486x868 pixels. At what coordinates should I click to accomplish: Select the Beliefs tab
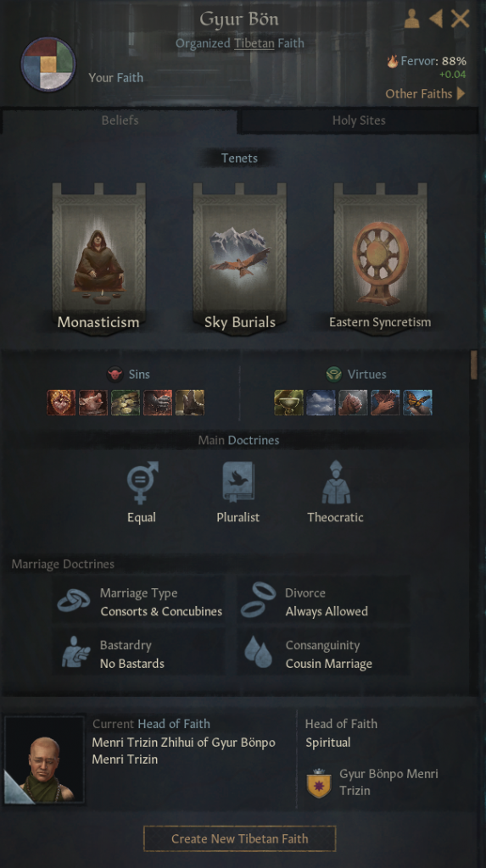(120, 120)
